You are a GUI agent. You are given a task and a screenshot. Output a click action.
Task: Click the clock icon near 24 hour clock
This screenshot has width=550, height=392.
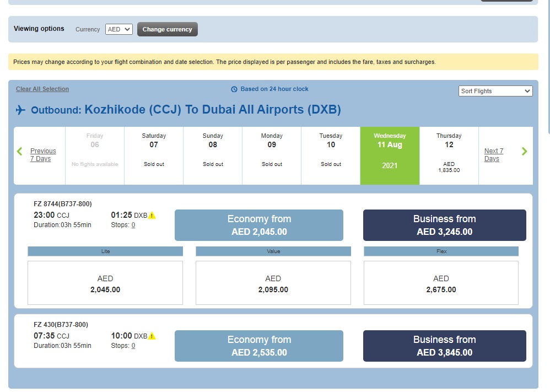(234, 89)
